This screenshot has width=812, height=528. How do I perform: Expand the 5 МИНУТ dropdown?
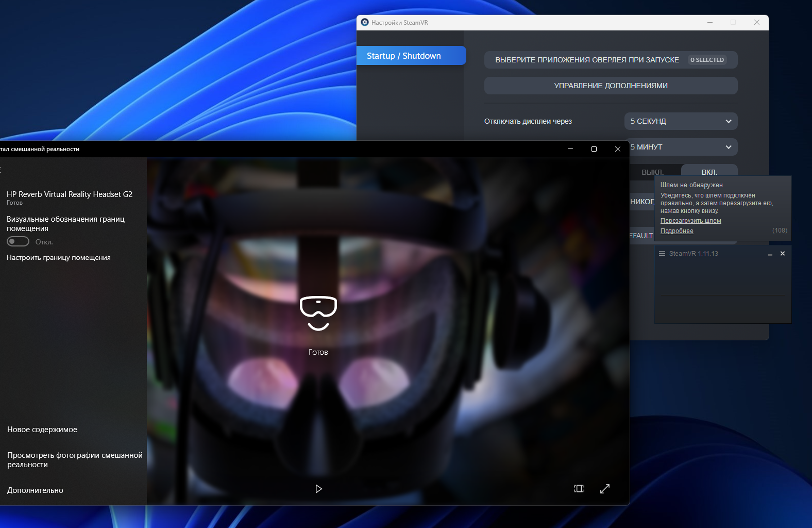click(683, 147)
